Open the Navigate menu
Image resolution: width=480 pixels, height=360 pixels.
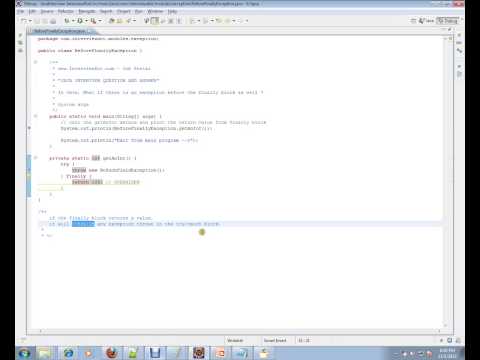tap(87, 11)
